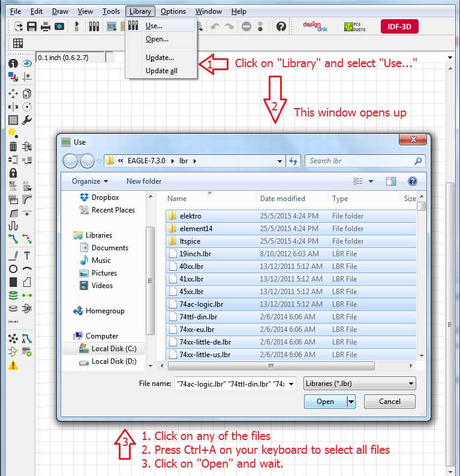The height and width of the screenshot is (476, 460).
Task: Click the CAM processor camera icon
Action: tap(59, 27)
